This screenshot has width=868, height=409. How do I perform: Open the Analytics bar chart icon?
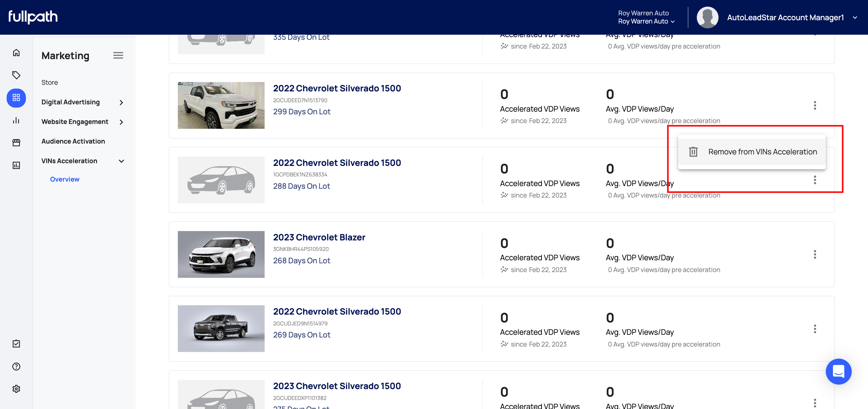(x=16, y=120)
